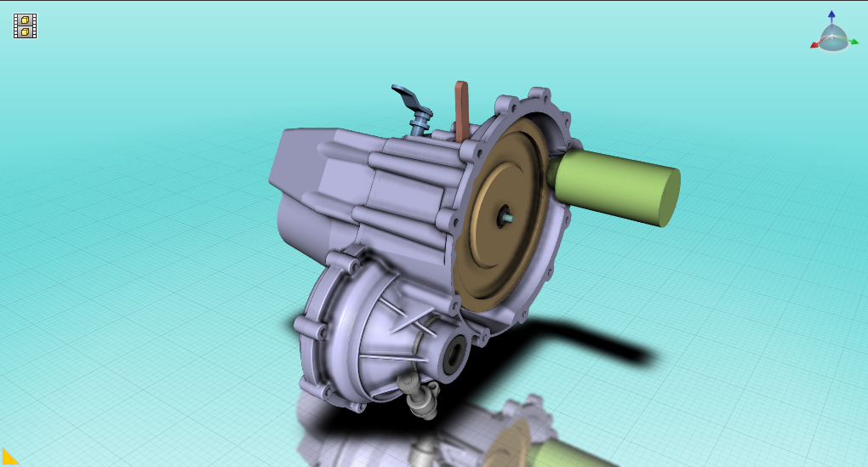Click the orientation gizmo dome

coord(832,39)
